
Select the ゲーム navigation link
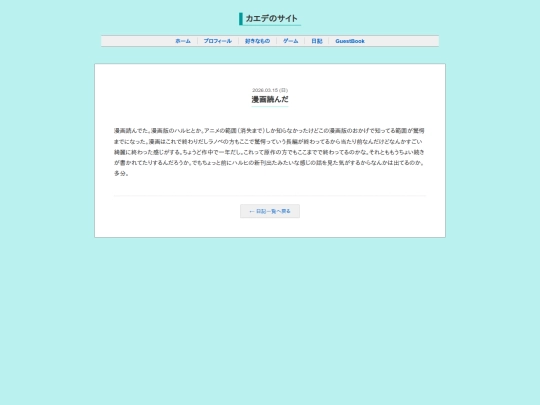pyautogui.click(x=291, y=41)
